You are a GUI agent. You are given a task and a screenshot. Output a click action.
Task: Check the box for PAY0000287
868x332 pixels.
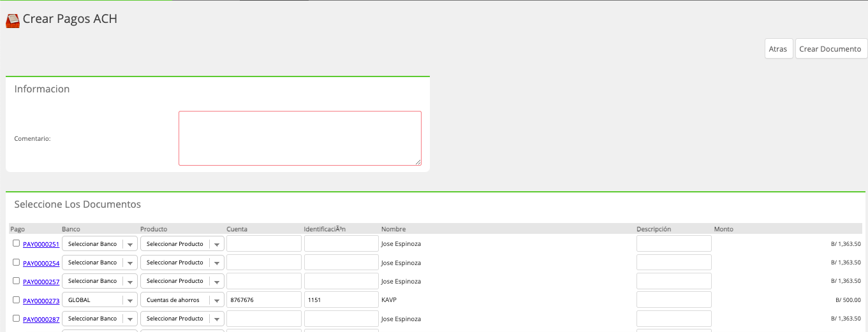17,317
